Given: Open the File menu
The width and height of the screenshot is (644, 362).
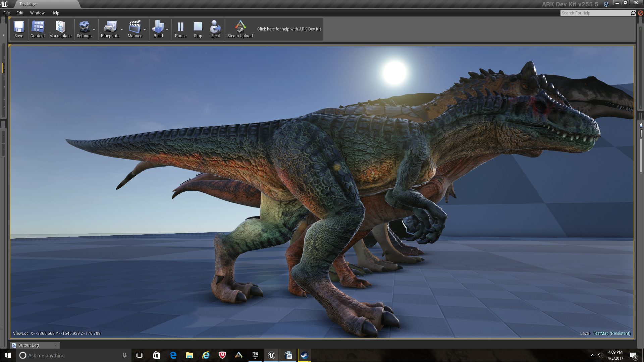Looking at the screenshot, I should click(6, 13).
